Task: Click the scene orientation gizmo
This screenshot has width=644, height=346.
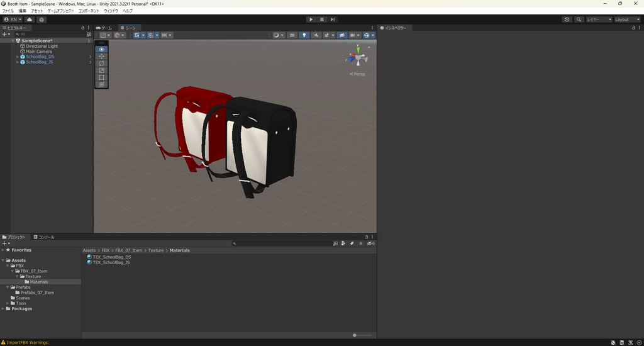Action: point(357,58)
